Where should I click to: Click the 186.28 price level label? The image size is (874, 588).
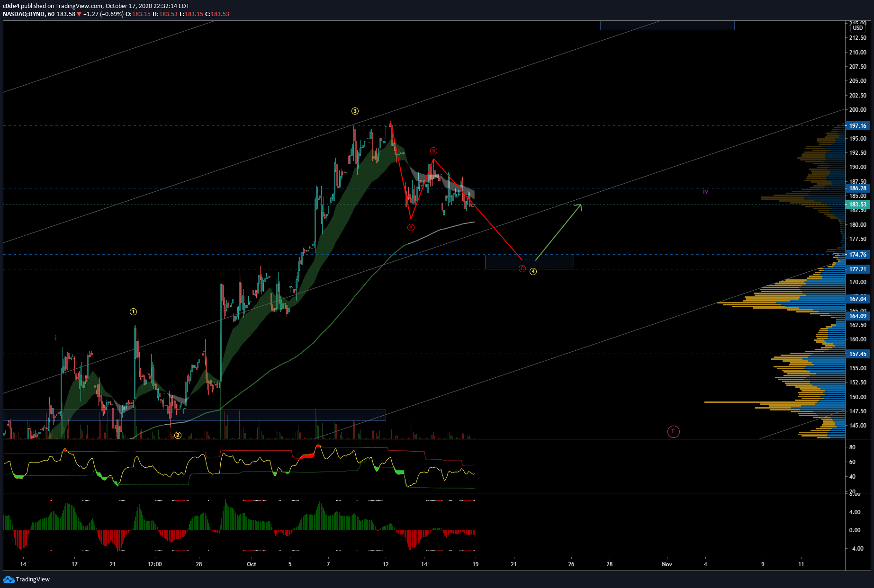857,188
